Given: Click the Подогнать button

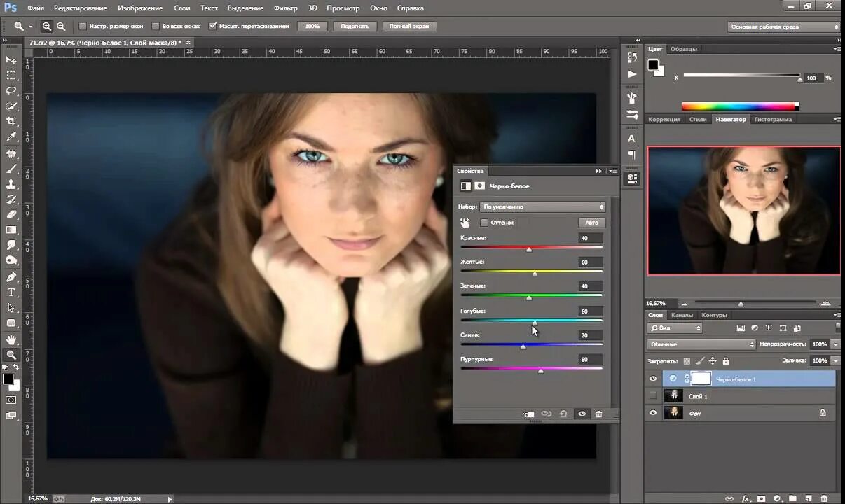Looking at the screenshot, I should 355,27.
